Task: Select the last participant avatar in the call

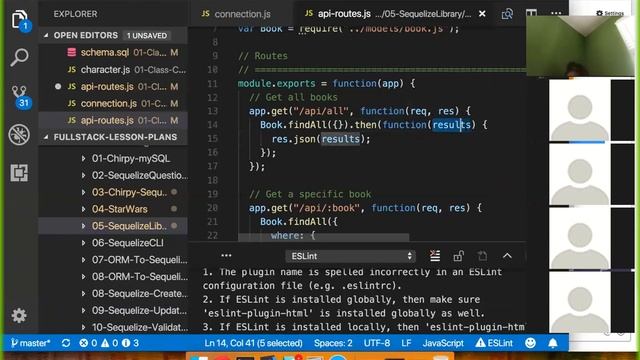Action: (580, 303)
